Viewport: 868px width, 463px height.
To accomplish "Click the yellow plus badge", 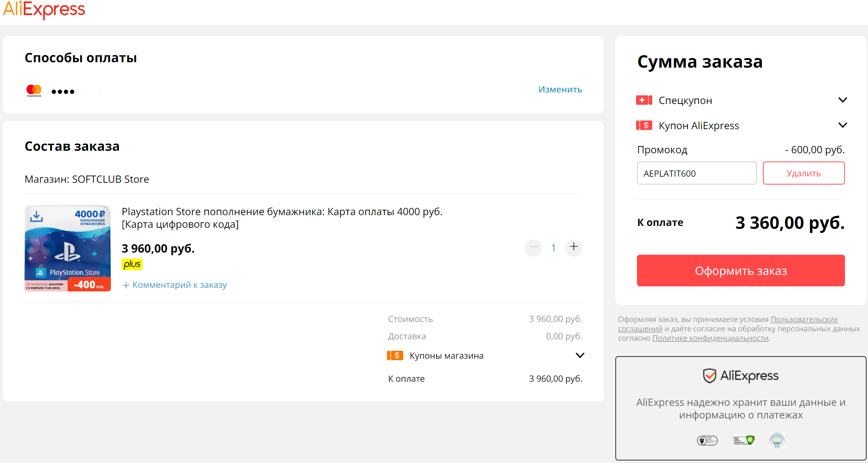I will (132, 264).
